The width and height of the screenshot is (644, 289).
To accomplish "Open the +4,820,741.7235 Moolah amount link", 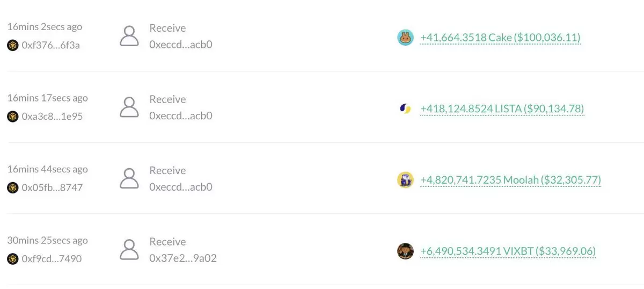I will point(510,180).
